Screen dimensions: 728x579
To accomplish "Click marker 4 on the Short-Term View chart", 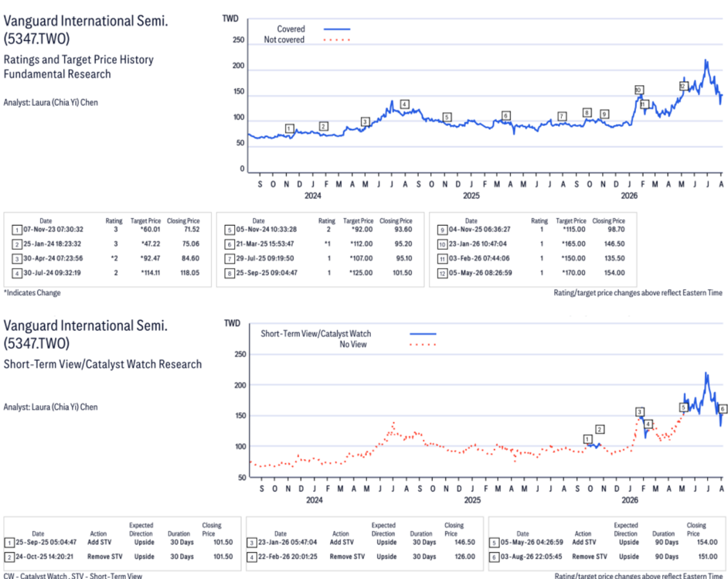I will click(x=648, y=424).
